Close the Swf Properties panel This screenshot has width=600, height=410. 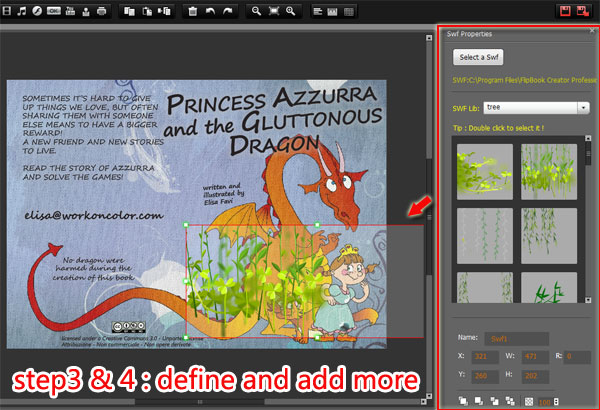pos(592,31)
